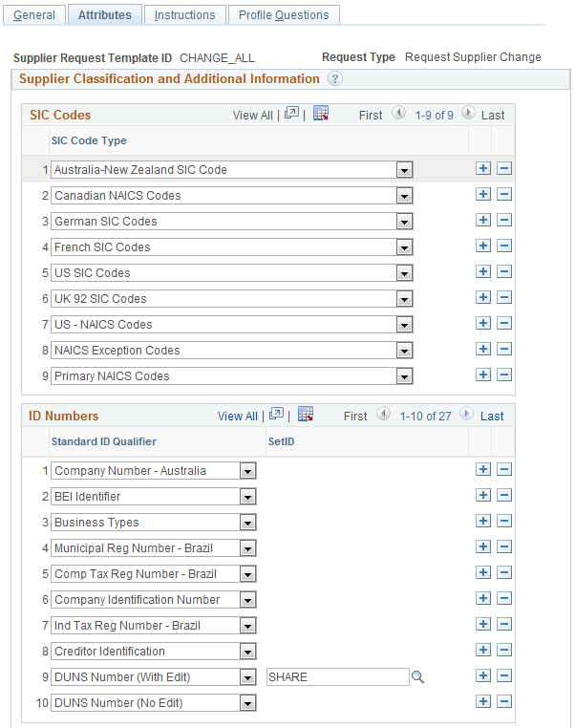This screenshot has height=728, width=575.
Task: Add row after Canadian NAICS Codes
Action: pyautogui.click(x=483, y=194)
